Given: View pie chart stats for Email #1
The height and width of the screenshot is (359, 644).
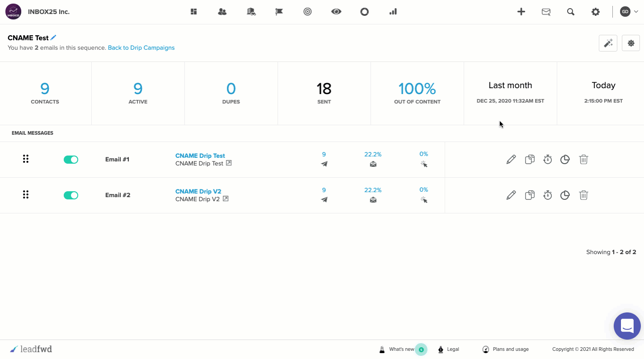Looking at the screenshot, I should [565, 159].
